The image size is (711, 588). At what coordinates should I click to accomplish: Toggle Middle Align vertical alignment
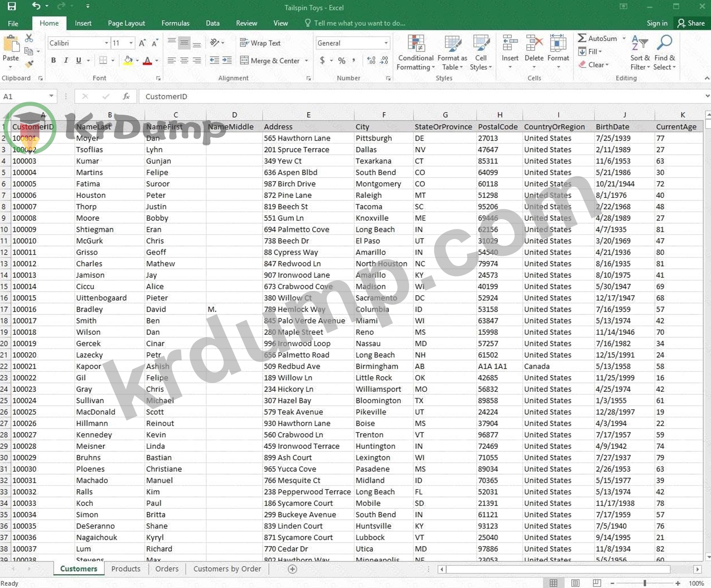(184, 43)
